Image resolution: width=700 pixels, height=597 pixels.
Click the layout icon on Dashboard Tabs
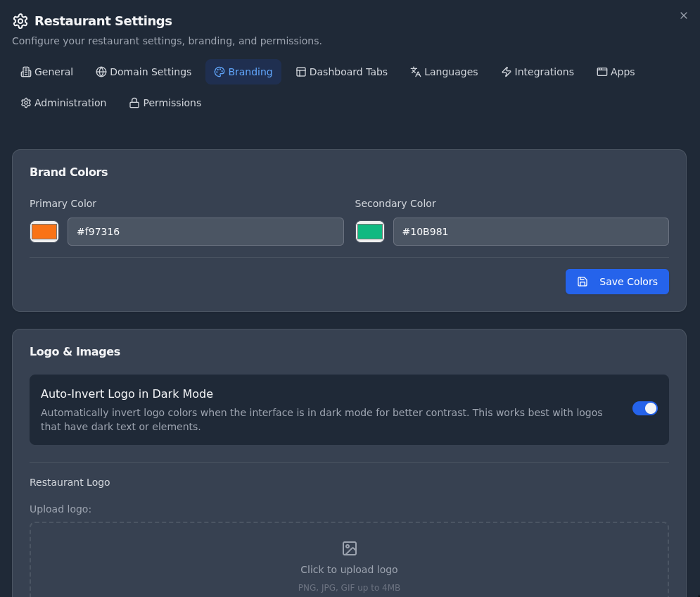pyautogui.click(x=301, y=72)
